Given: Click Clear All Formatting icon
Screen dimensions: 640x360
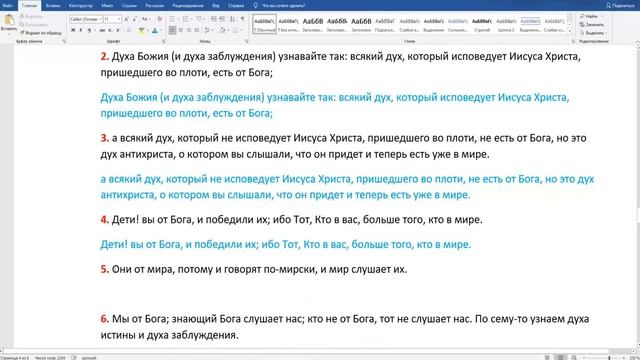Looking at the screenshot, I should click(x=160, y=19).
